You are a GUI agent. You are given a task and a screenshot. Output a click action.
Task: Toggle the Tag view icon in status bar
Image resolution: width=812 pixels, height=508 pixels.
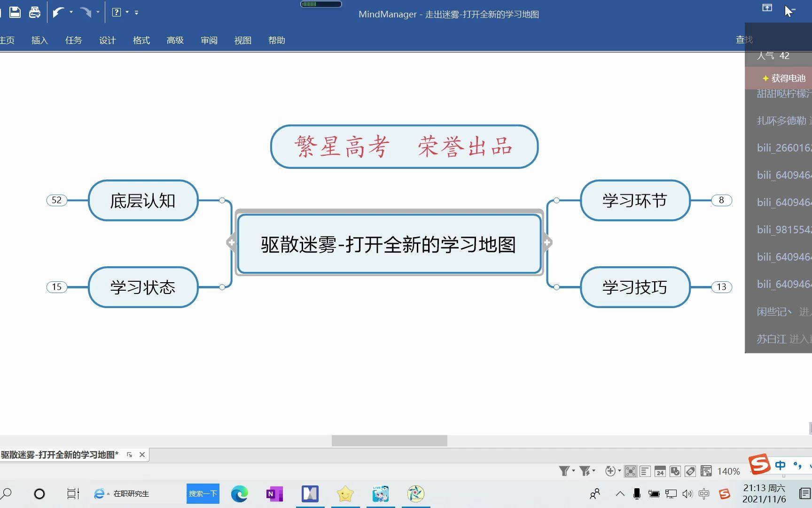pos(690,471)
